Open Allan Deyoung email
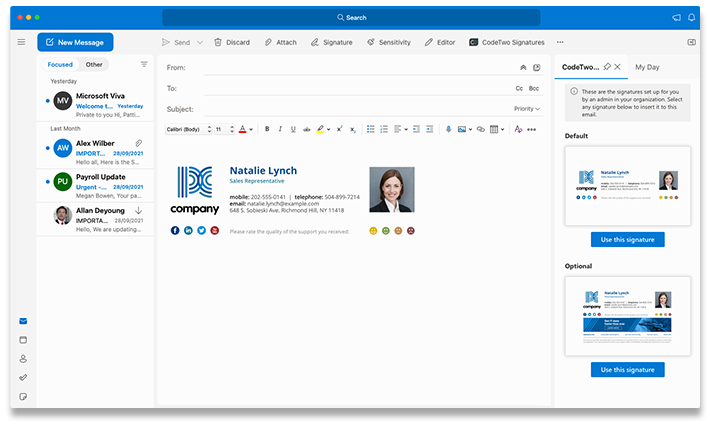 click(x=95, y=219)
